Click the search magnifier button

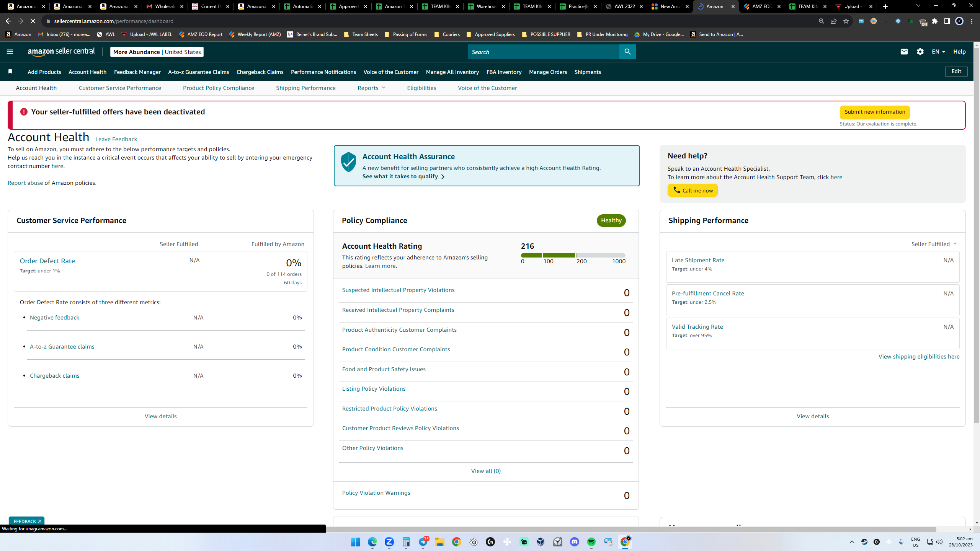(x=627, y=52)
